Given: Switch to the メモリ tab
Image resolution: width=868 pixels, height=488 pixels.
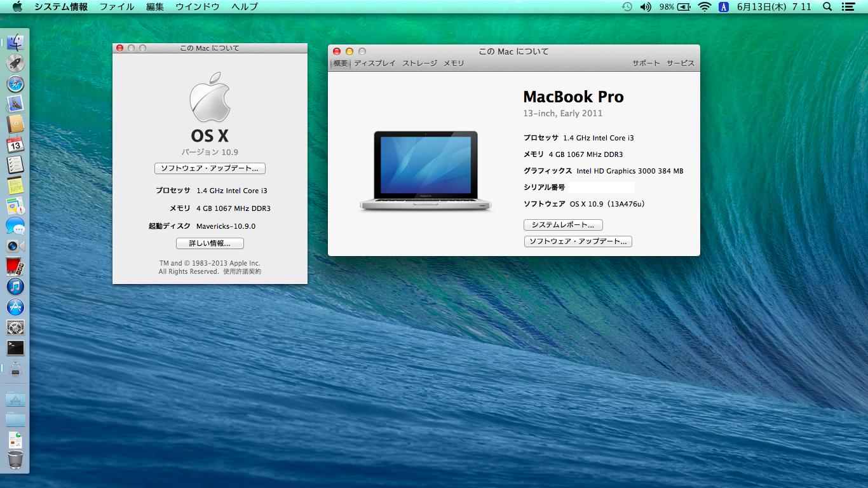Looking at the screenshot, I should tap(454, 64).
